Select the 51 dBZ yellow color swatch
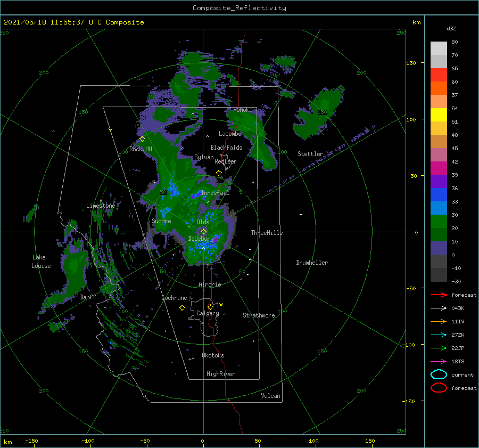This screenshot has width=479, height=448. click(439, 115)
